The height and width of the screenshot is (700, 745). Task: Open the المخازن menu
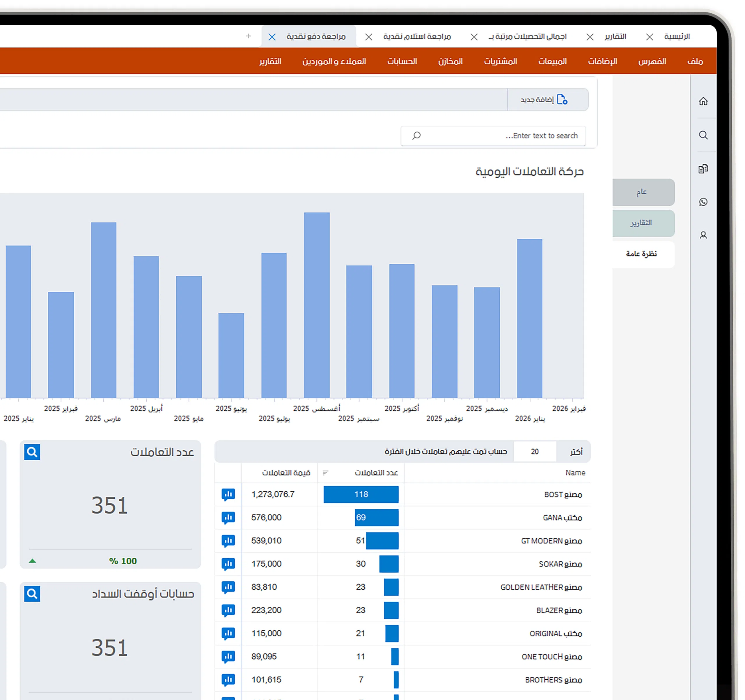[450, 61]
